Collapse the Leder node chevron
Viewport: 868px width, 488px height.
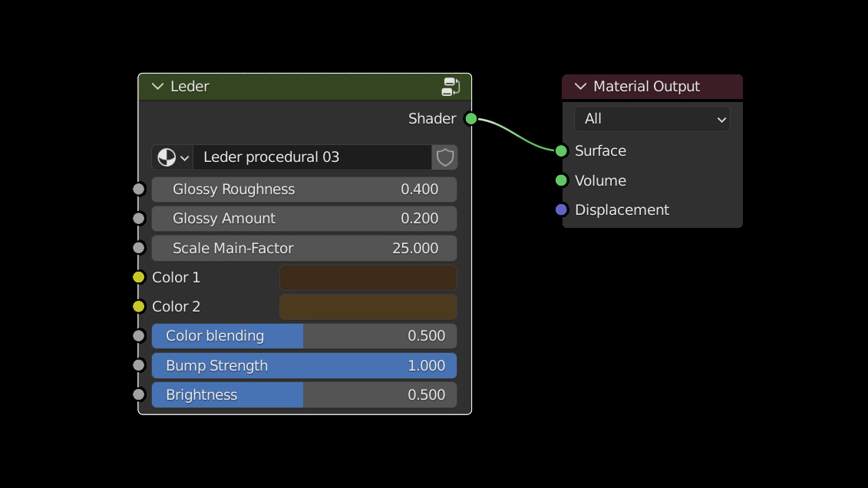[x=158, y=87]
